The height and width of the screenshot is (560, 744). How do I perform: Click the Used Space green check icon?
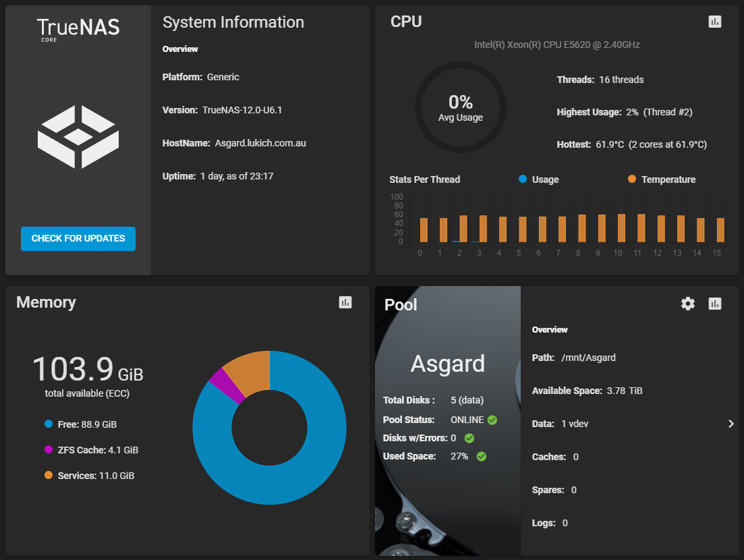pyautogui.click(x=482, y=457)
